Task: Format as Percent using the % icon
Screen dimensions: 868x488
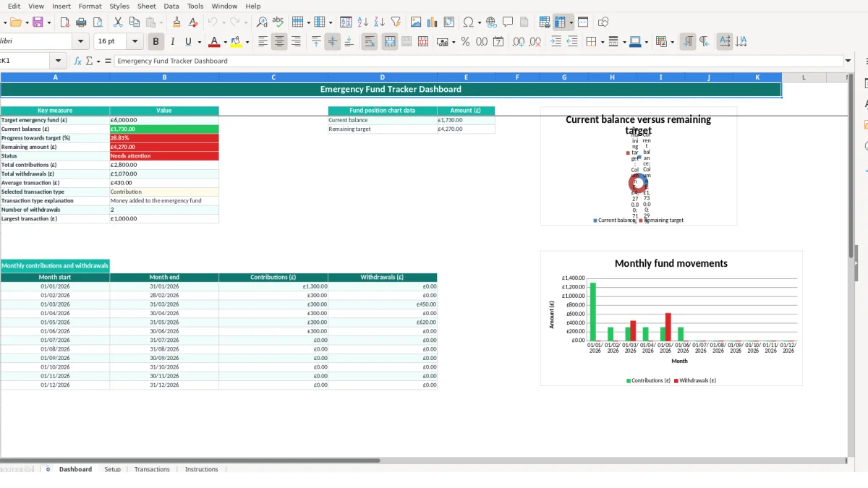Action: point(465,42)
